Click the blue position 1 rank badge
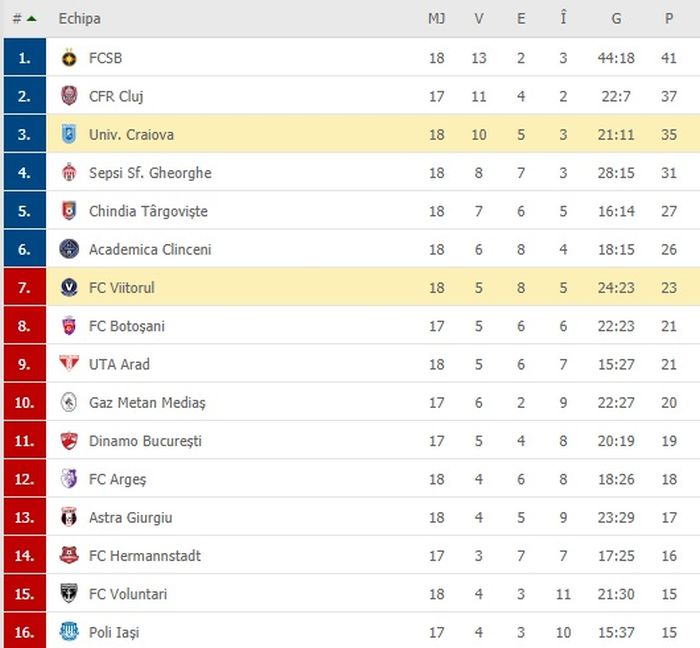This screenshot has height=648, width=700. tap(24, 58)
